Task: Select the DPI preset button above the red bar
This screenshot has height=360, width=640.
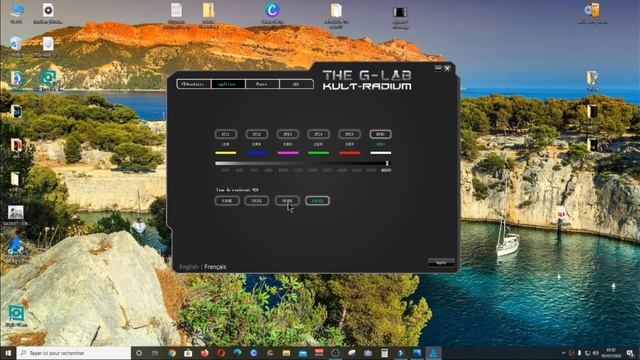Action: [349, 134]
